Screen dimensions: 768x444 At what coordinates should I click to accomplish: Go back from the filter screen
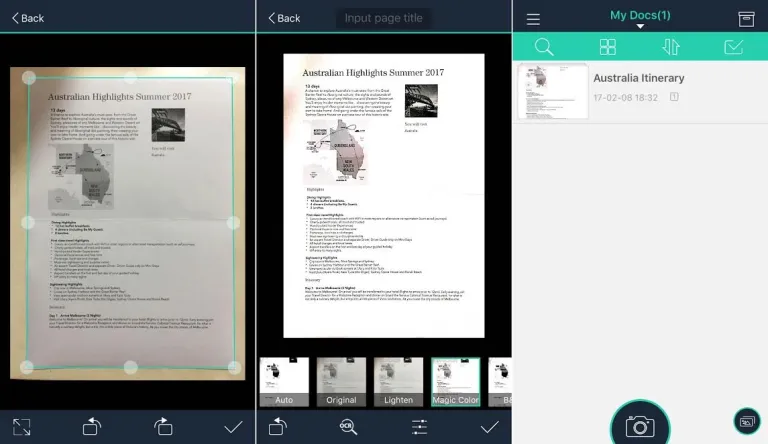coord(282,18)
